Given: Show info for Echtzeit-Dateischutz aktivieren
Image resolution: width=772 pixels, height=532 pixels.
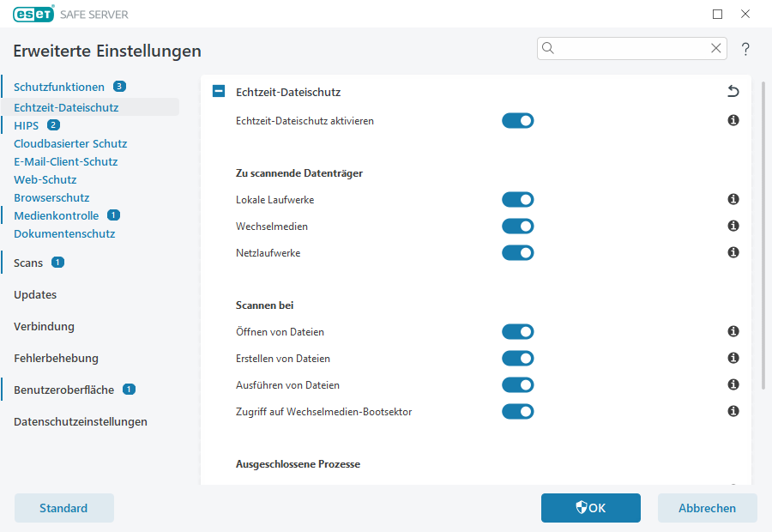Looking at the screenshot, I should click(733, 121).
